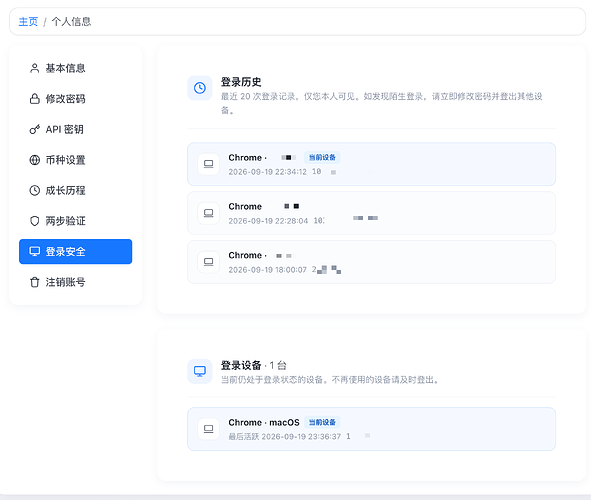Click the clock icon beside 成长历程

pos(35,190)
